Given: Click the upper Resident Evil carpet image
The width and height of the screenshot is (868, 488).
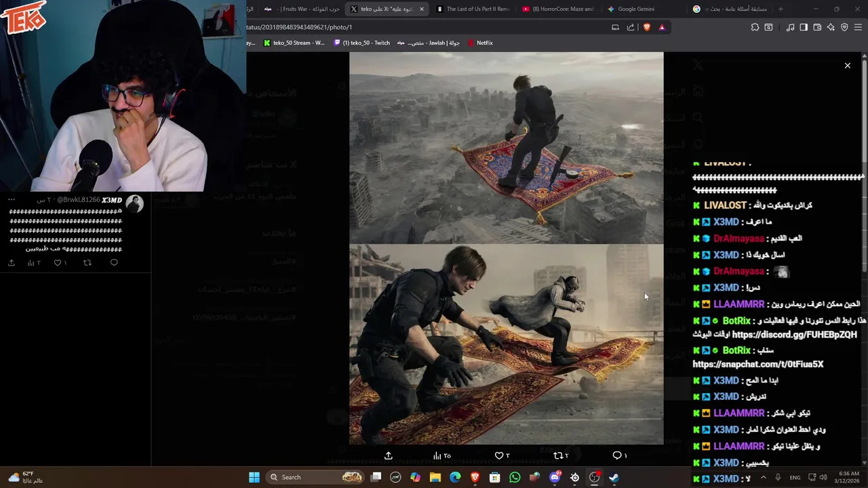Looking at the screenshot, I should tap(507, 148).
